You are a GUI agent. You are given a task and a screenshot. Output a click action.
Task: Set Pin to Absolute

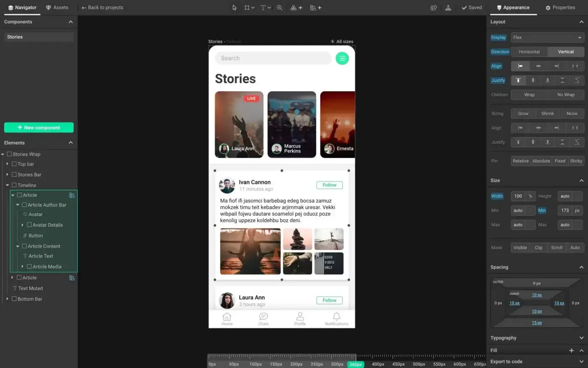coord(541,161)
